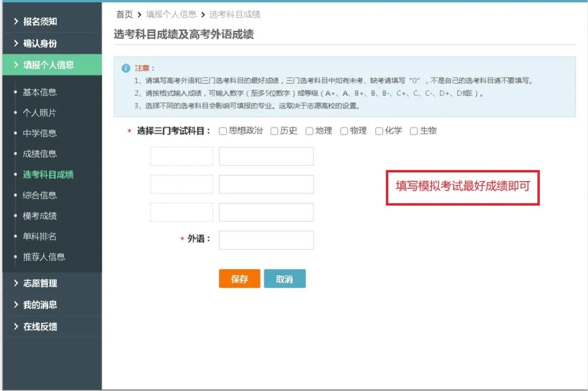Screen dimensions: 588x391
Task: Select the 地理 checkbox
Action: 309,131
